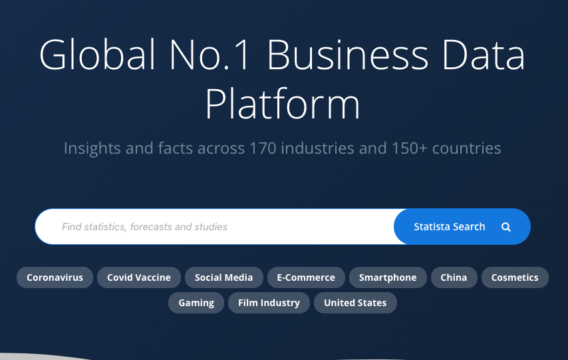Click the 150+ countries text in the subtitle
Screen dimensions: 568x360
coord(446,148)
